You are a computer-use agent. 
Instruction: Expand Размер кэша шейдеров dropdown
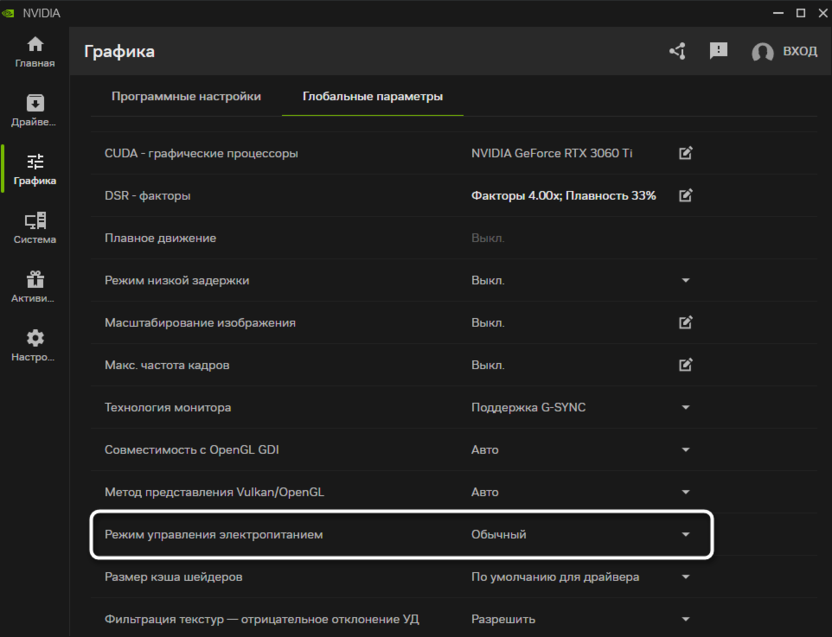click(685, 577)
